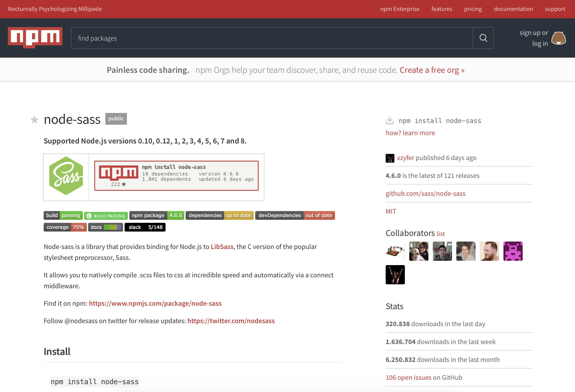This screenshot has height=392, width=575.
Task: Click 4.6.0 is the latest of 121 releases
Action: coord(432,176)
